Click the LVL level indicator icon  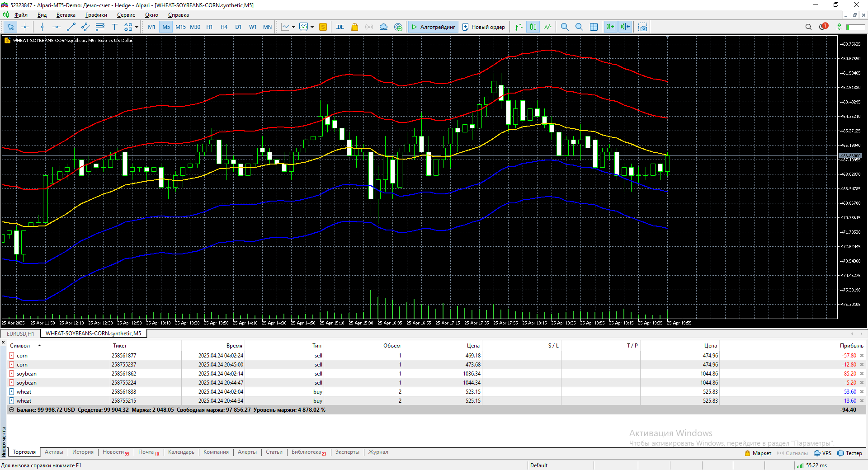pyautogui.click(x=839, y=27)
